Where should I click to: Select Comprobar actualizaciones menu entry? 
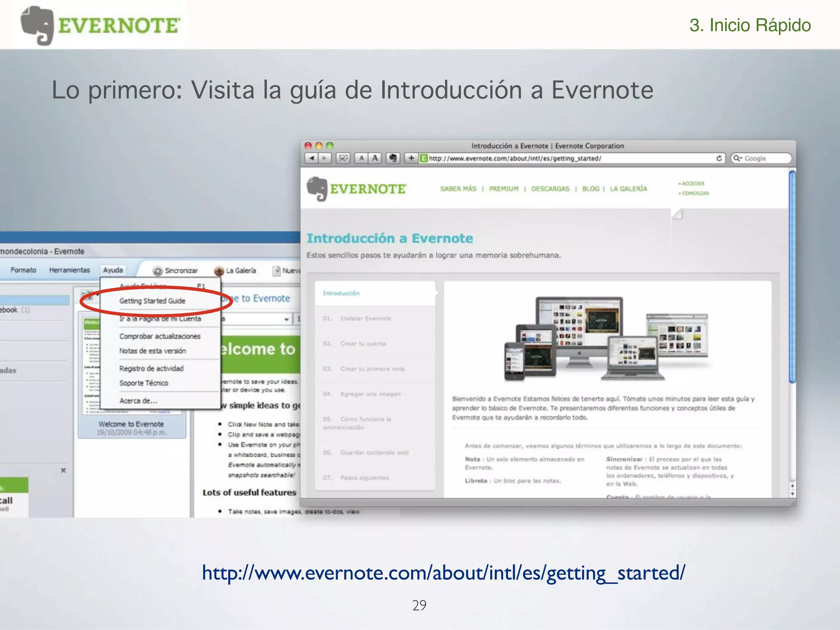160,336
